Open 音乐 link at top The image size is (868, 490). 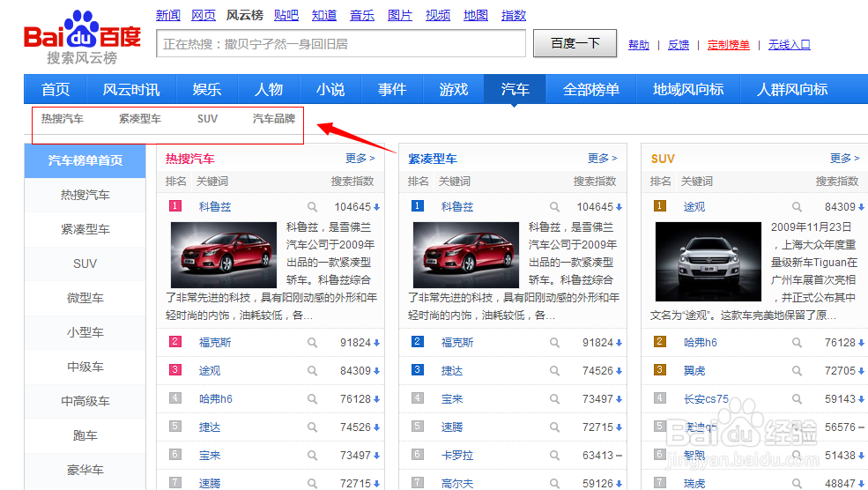[x=362, y=15]
